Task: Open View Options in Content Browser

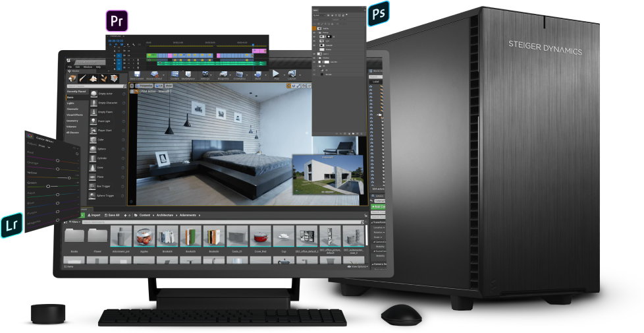Action: [358, 266]
